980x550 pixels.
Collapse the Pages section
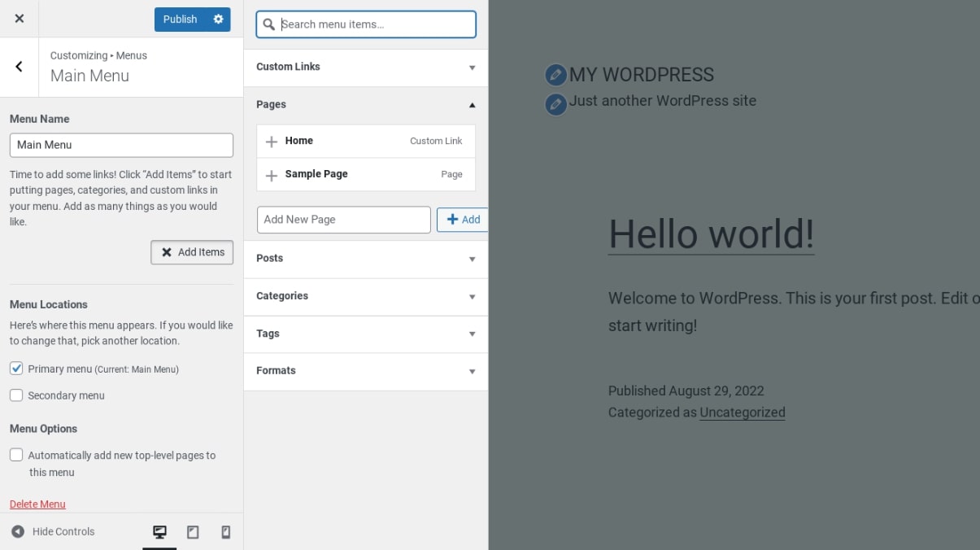(x=365, y=105)
